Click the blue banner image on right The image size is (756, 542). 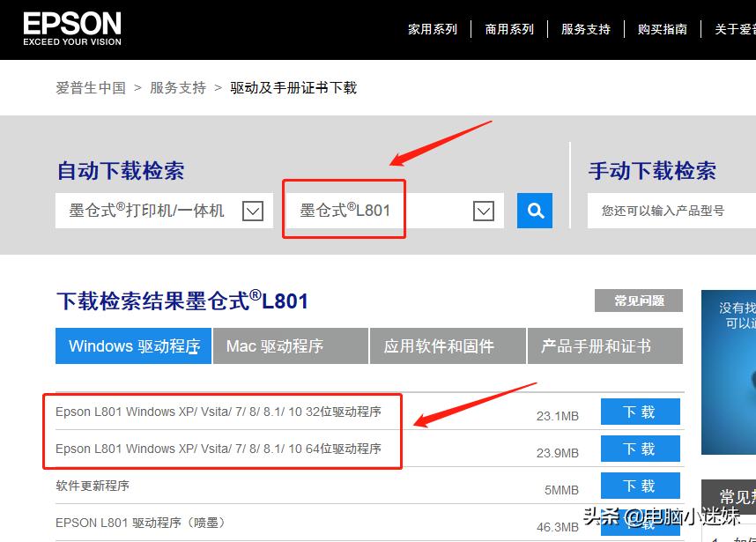pos(729,372)
